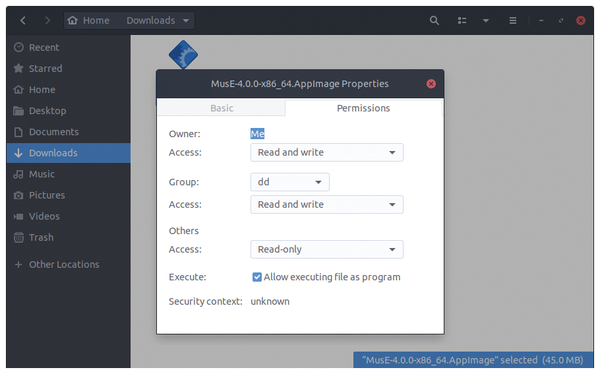600x374 pixels.
Task: Open Starred in the sidebar
Action: tap(68, 69)
